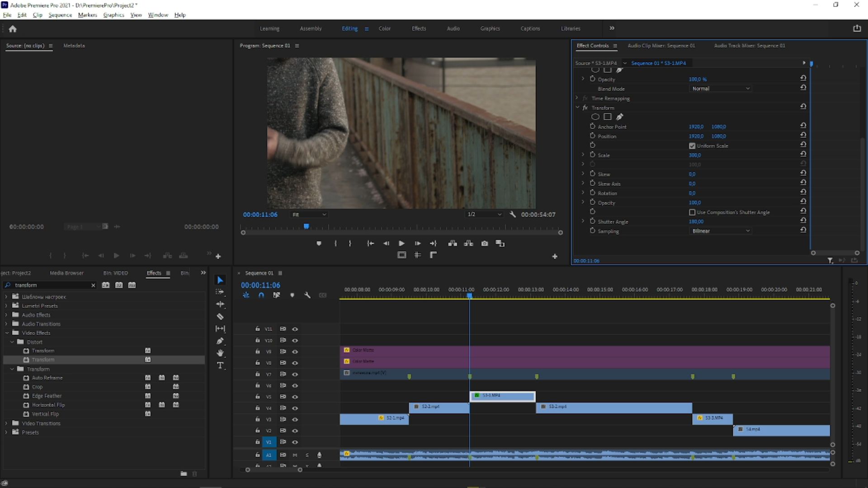The height and width of the screenshot is (488, 868).
Task: Show more workspaces overflow arrows
Action: tap(612, 28)
